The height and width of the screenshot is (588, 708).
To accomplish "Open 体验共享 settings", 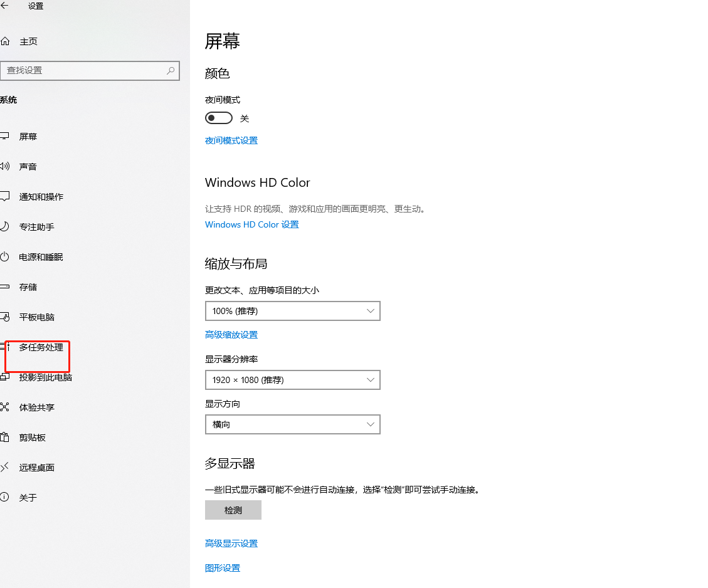I will pos(38,407).
